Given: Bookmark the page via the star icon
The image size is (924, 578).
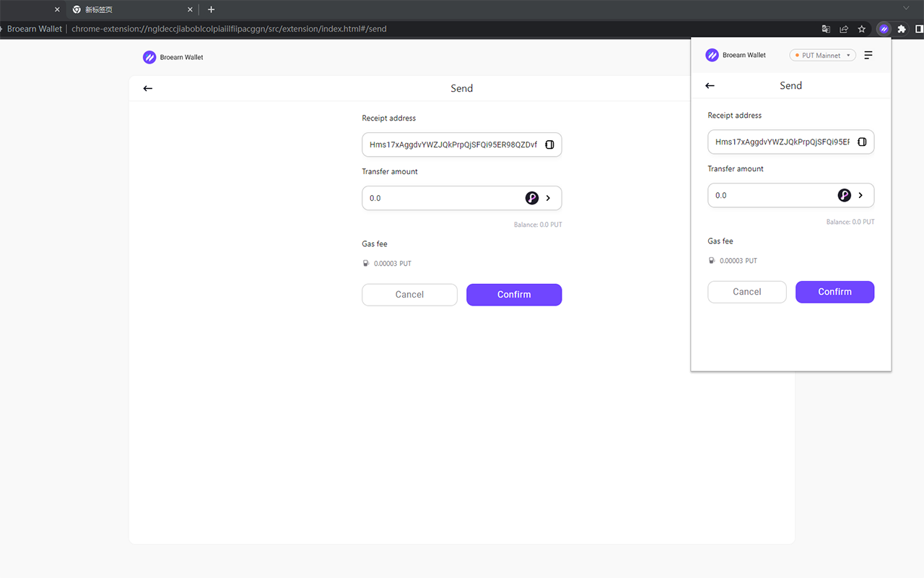Looking at the screenshot, I should click(862, 29).
